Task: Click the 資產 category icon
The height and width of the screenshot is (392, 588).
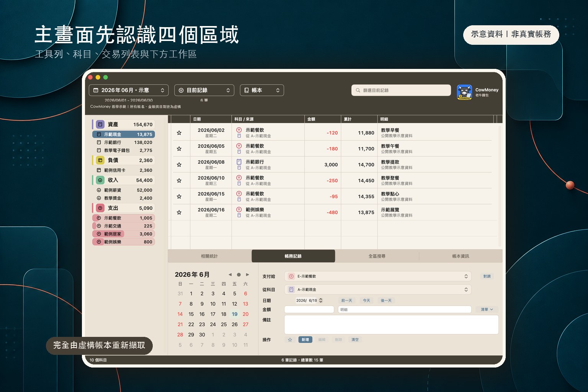Action: tap(100, 124)
